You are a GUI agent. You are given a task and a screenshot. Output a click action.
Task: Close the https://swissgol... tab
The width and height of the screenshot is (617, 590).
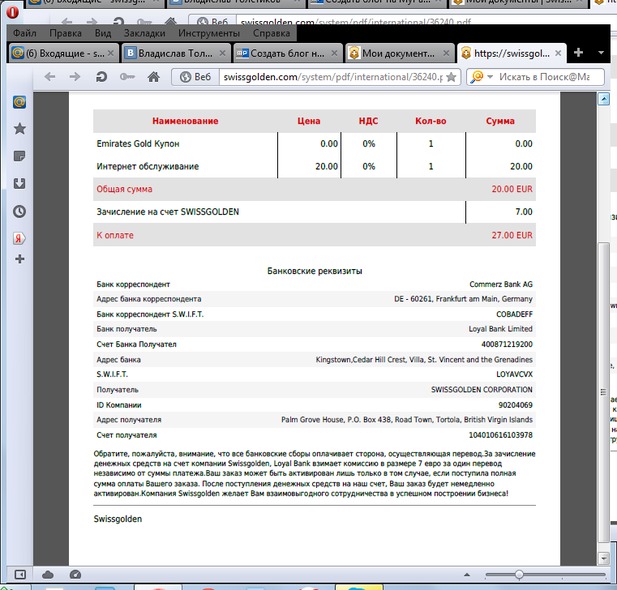[x=558, y=53]
